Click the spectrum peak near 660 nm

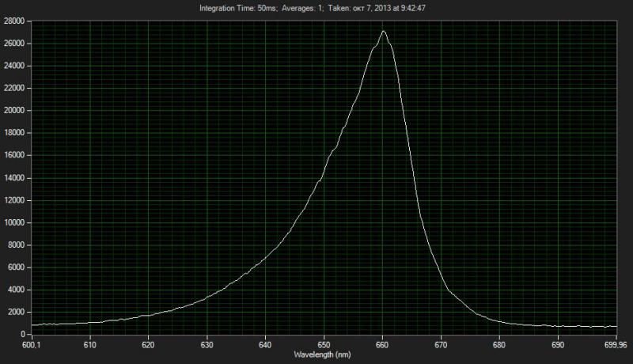[x=383, y=32]
